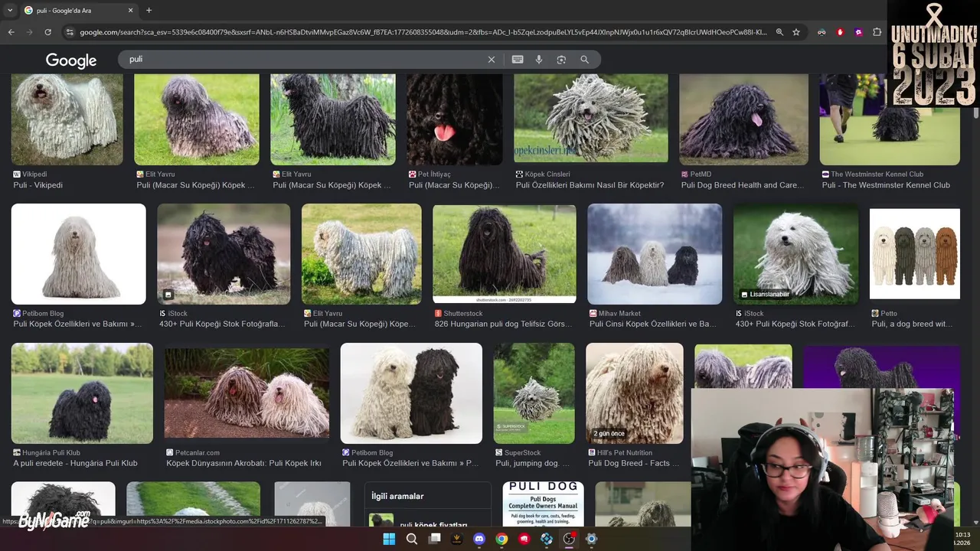Click the red shield extension icon
This screenshot has width=980, height=551.
840,32
